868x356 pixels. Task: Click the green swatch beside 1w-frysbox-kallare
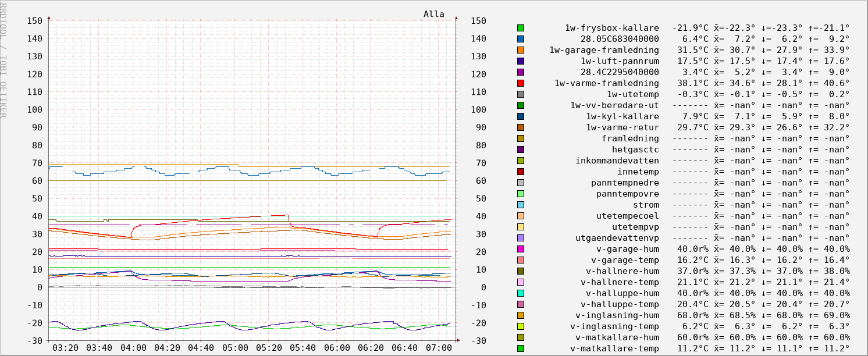pos(521,28)
